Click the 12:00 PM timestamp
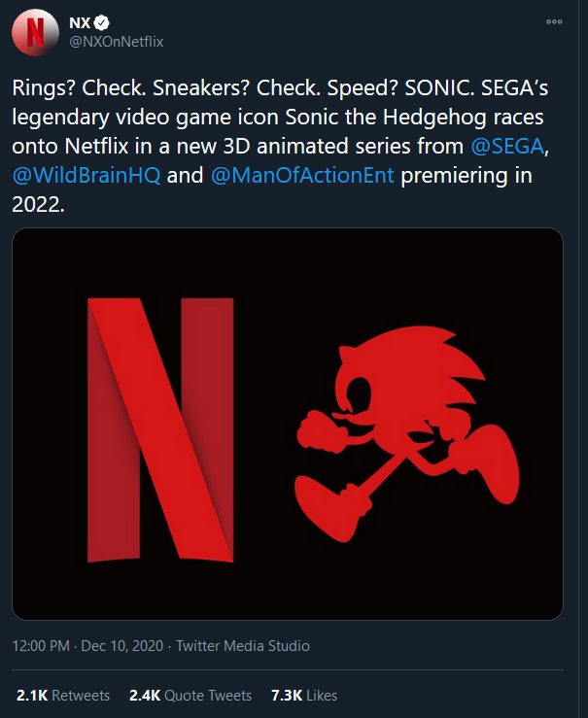Viewport: 588px width, 718px height. [x=45, y=645]
